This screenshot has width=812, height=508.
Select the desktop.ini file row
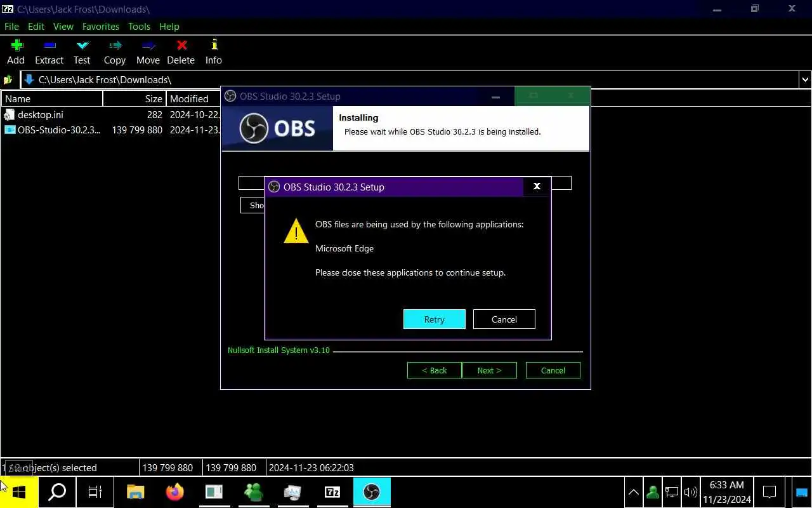[111, 115]
